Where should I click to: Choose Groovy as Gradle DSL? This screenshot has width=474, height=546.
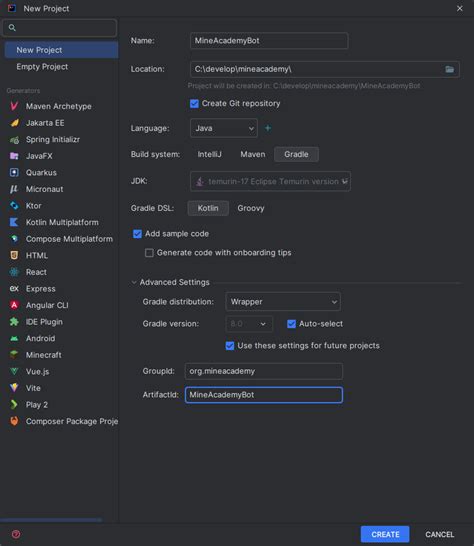coord(251,208)
